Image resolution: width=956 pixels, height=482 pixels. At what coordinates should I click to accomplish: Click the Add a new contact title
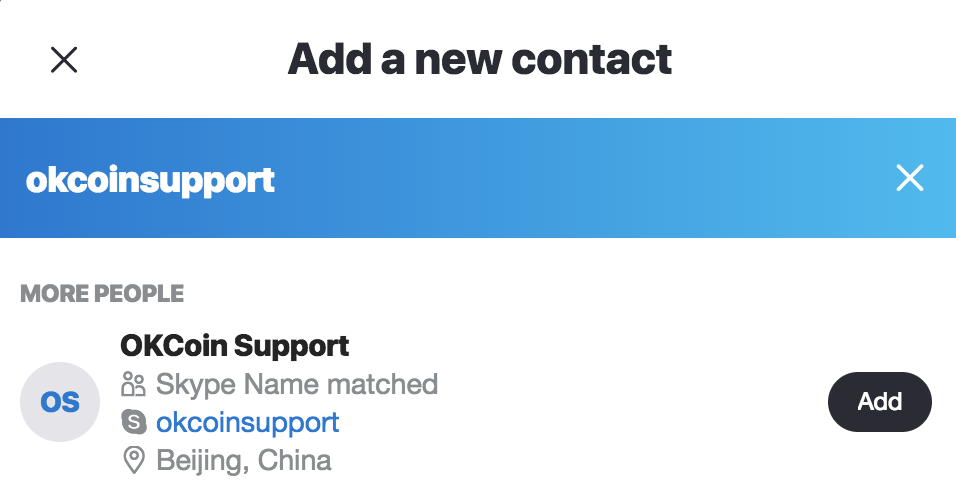click(x=479, y=59)
